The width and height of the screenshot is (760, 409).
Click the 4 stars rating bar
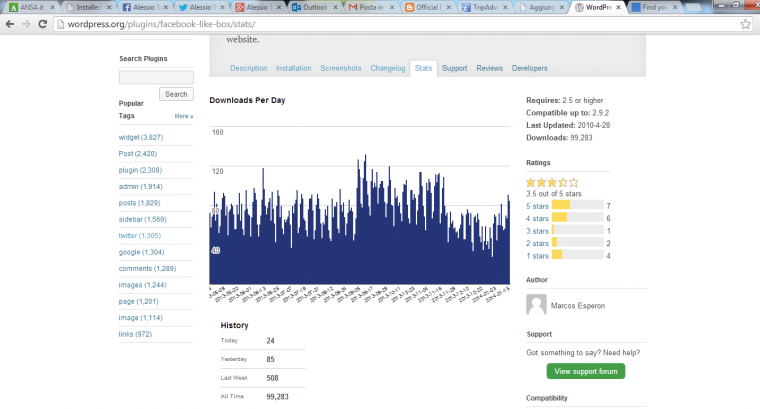pyautogui.click(x=578, y=218)
